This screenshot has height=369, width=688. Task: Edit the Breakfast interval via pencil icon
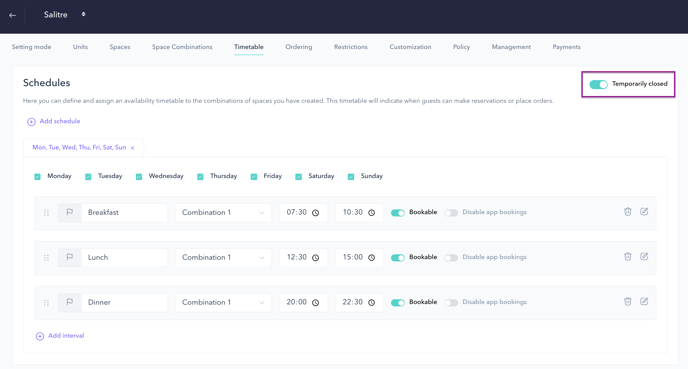pyautogui.click(x=644, y=211)
